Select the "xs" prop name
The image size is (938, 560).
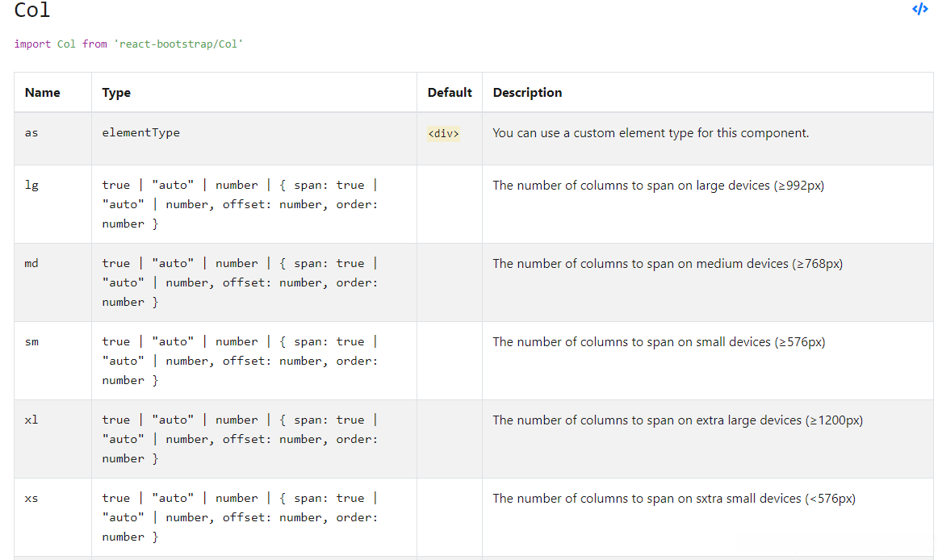click(31, 498)
